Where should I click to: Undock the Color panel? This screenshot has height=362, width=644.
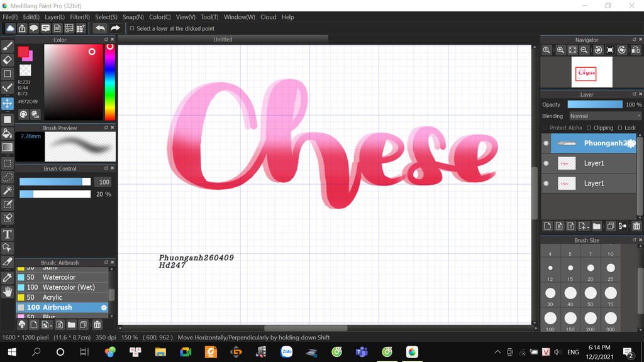click(x=106, y=40)
